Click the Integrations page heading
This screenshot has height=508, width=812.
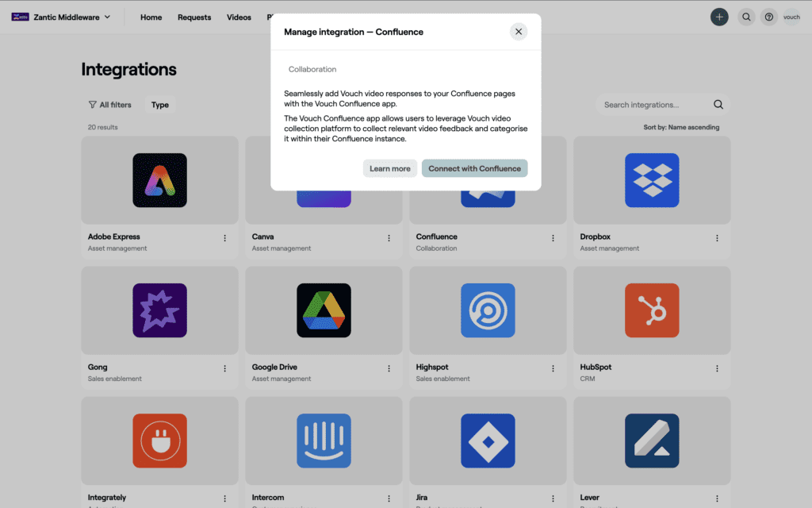pyautogui.click(x=128, y=70)
